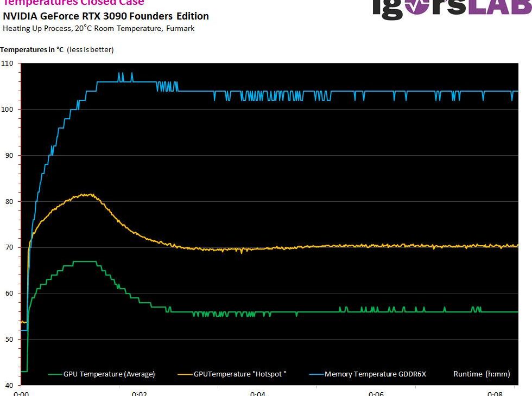Image resolution: width=532 pixels, height=396 pixels.
Task: Select the NVIDIA GeForce RTX 3090 title
Action: click(106, 16)
